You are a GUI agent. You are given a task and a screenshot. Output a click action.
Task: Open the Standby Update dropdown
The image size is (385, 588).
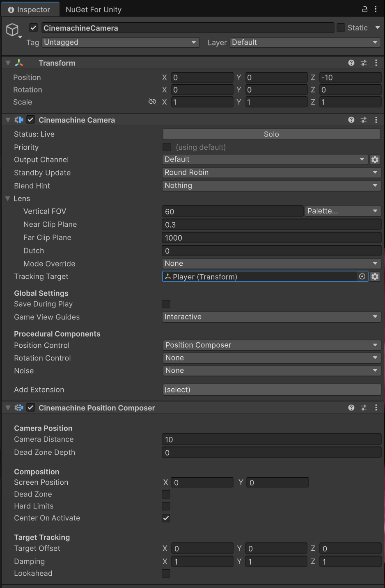click(x=271, y=173)
